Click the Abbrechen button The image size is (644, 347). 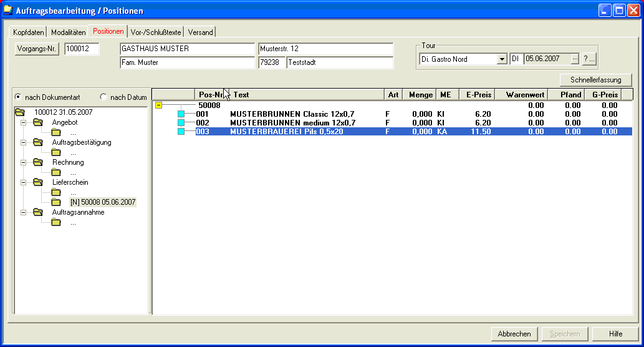point(514,334)
